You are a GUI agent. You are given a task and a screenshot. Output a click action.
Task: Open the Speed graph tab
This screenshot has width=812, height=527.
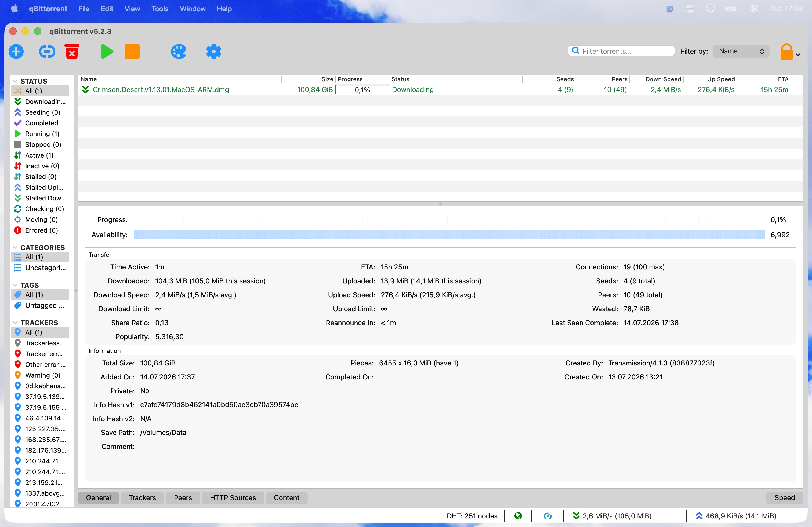[784, 498]
